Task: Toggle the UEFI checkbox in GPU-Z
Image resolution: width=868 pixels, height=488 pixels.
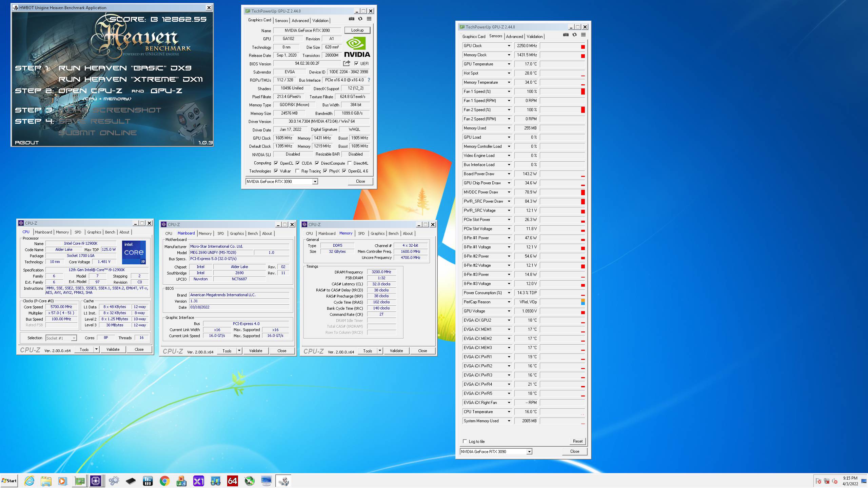Action: 356,63
